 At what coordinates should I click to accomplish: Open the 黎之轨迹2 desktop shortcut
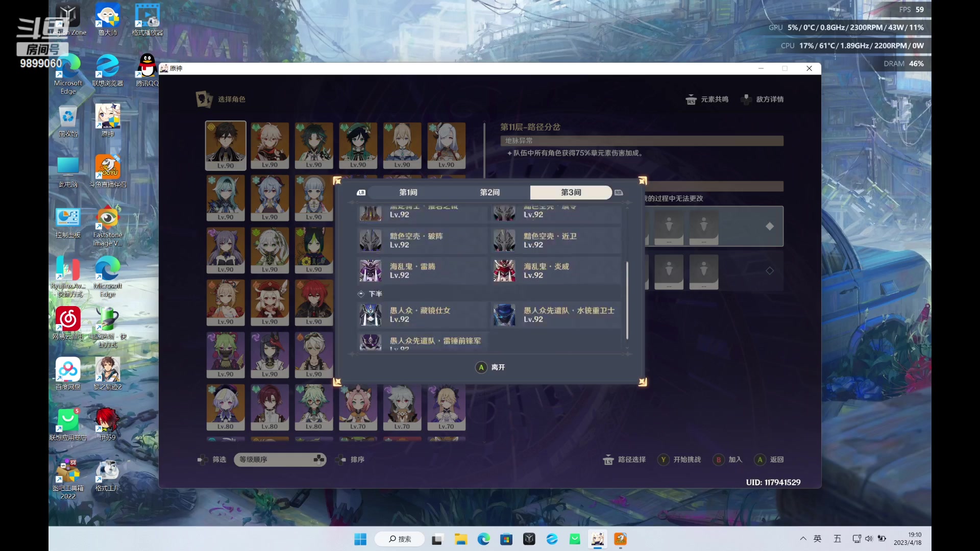coord(108,374)
